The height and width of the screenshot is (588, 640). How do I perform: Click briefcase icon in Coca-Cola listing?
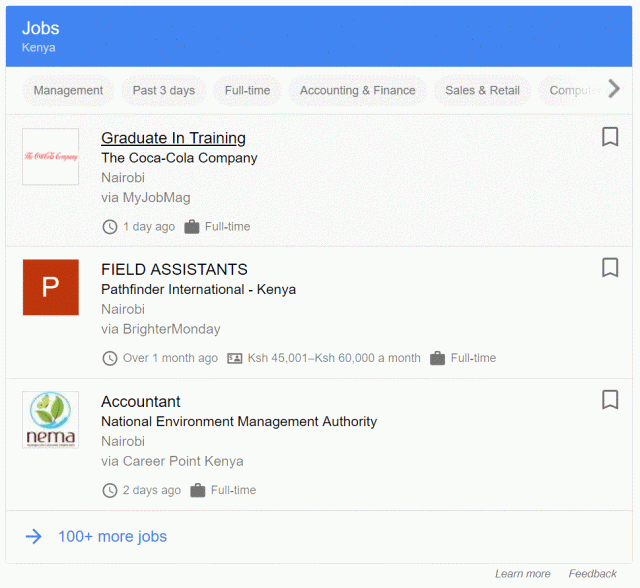[x=192, y=227]
